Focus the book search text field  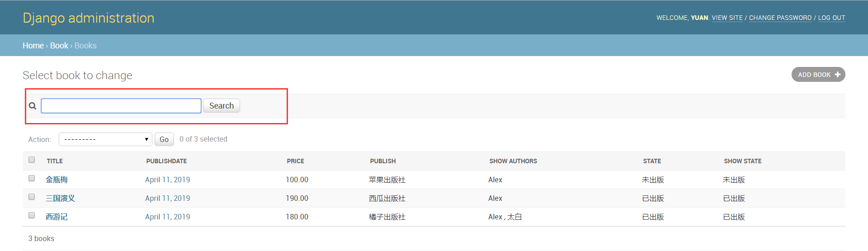[x=121, y=106]
